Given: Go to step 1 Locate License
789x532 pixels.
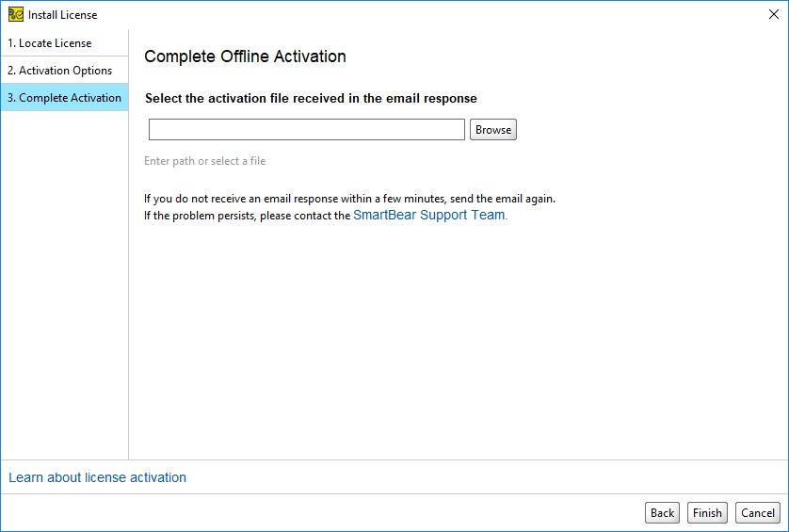Looking at the screenshot, I should point(64,42).
